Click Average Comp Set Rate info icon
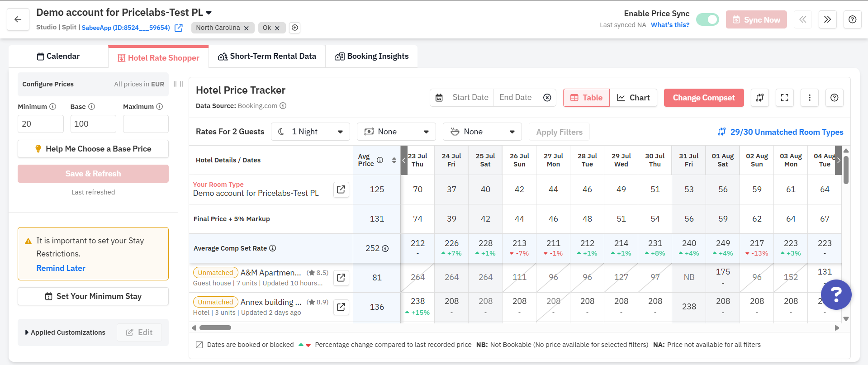This screenshot has height=365, width=868. [273, 248]
